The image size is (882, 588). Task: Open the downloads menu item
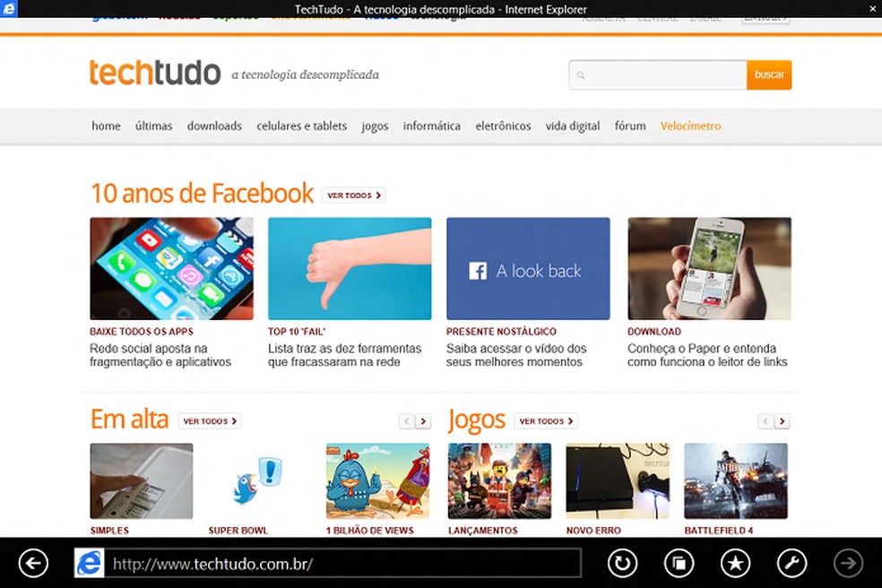click(214, 126)
